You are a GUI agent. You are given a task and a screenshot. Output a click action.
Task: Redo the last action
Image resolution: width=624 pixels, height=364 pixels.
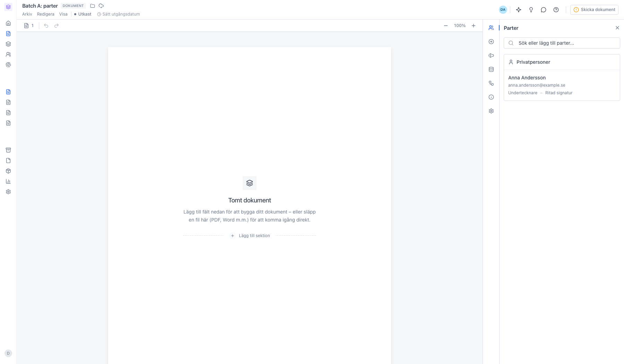(57, 26)
